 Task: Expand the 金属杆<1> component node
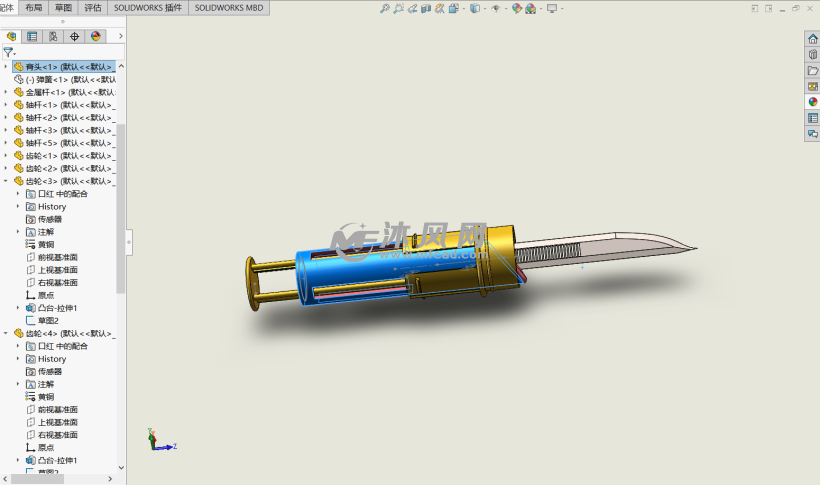[x=6, y=92]
